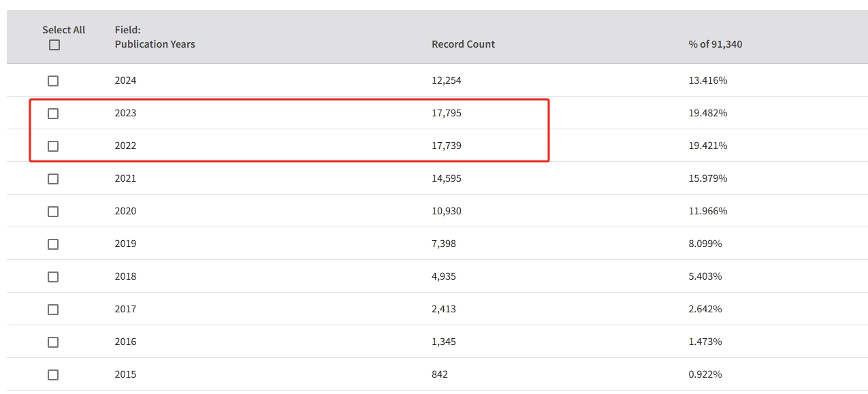Toggle the Select All checkbox
The width and height of the screenshot is (868, 394).
pos(54,45)
